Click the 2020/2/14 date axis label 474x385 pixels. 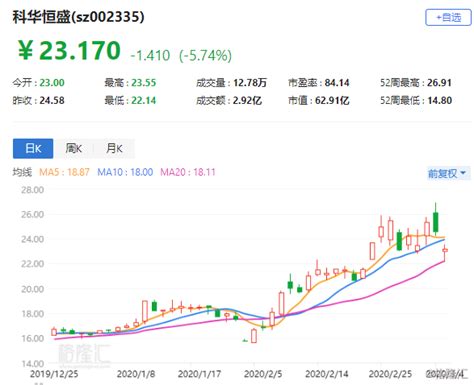(x=326, y=374)
